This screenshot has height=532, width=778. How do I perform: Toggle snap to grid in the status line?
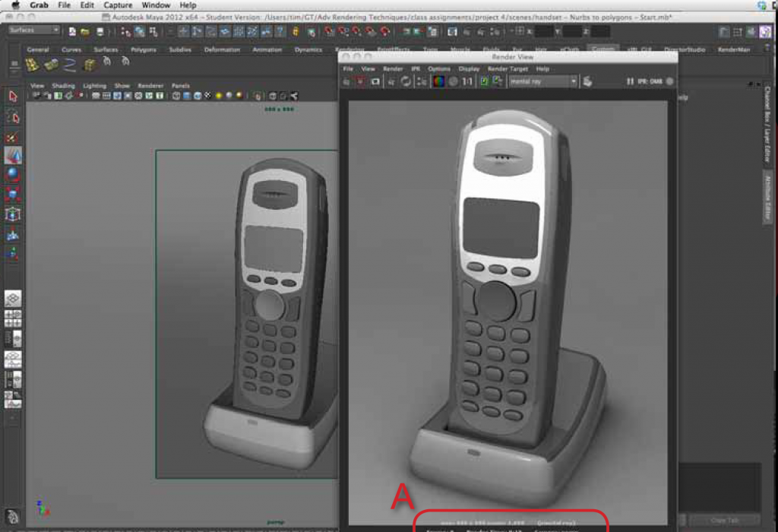[x=181, y=30]
